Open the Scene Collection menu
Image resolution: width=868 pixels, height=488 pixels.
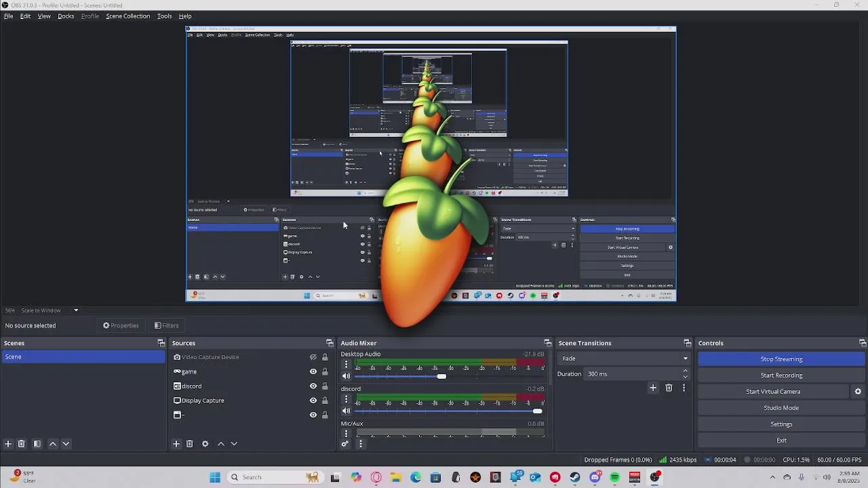click(x=127, y=16)
